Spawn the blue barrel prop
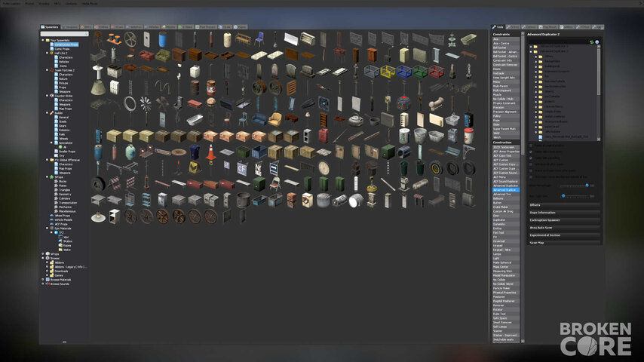This screenshot has width=644, height=362. tap(163, 40)
